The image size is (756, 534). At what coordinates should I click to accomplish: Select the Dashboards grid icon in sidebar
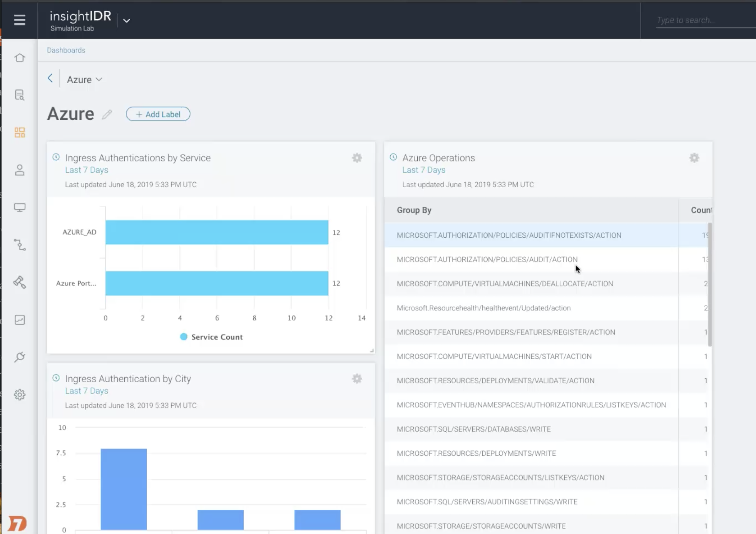click(x=20, y=133)
